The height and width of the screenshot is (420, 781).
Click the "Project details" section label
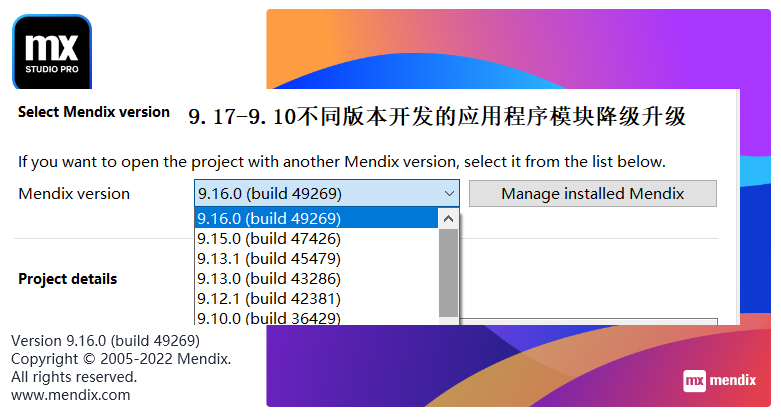(x=67, y=279)
